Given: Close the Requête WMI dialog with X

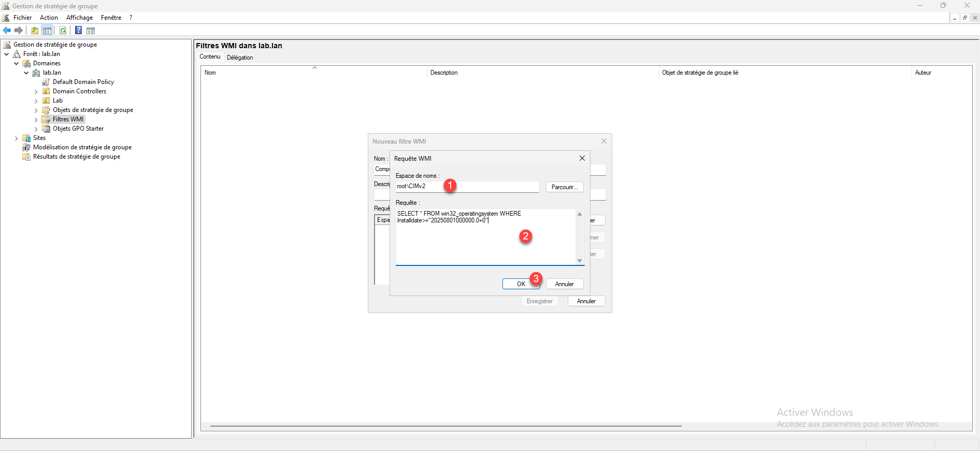Looking at the screenshot, I should (582, 158).
